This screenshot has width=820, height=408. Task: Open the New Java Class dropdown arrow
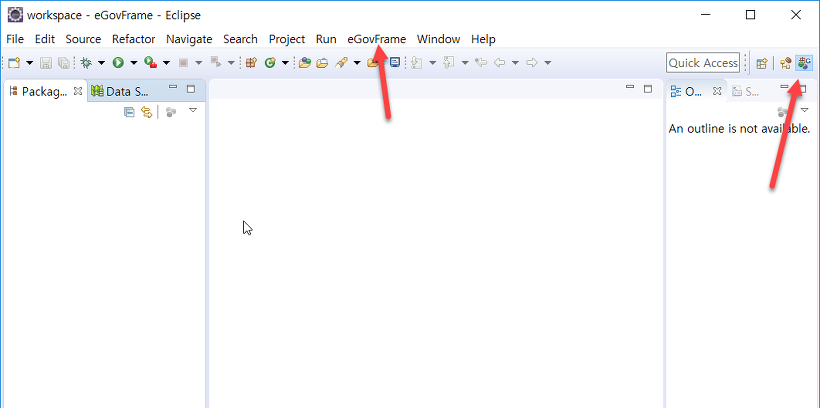(285, 63)
